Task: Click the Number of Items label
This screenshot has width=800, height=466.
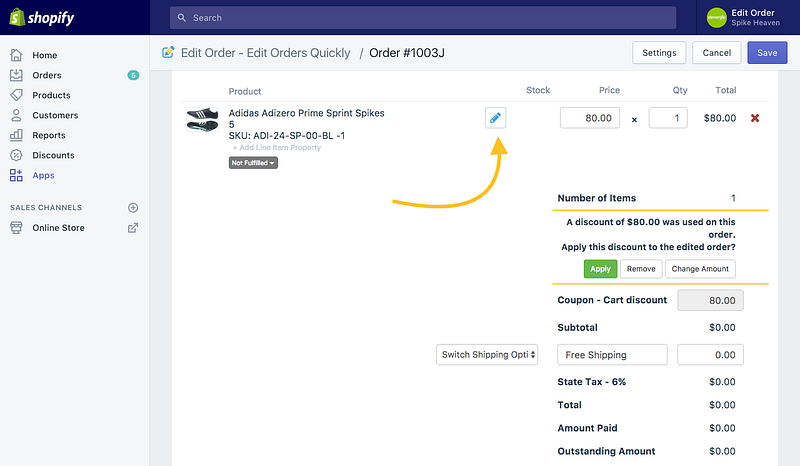Action: (x=596, y=198)
